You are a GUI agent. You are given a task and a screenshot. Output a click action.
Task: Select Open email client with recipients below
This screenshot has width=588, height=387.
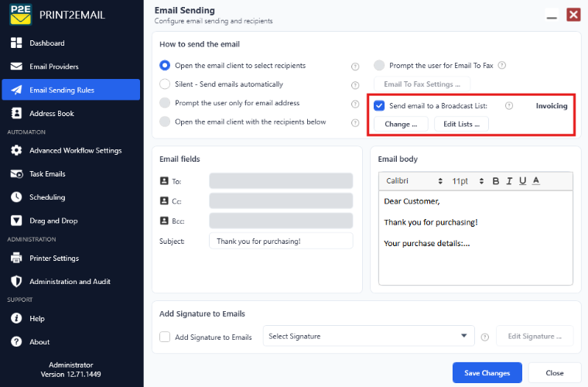[x=165, y=122]
